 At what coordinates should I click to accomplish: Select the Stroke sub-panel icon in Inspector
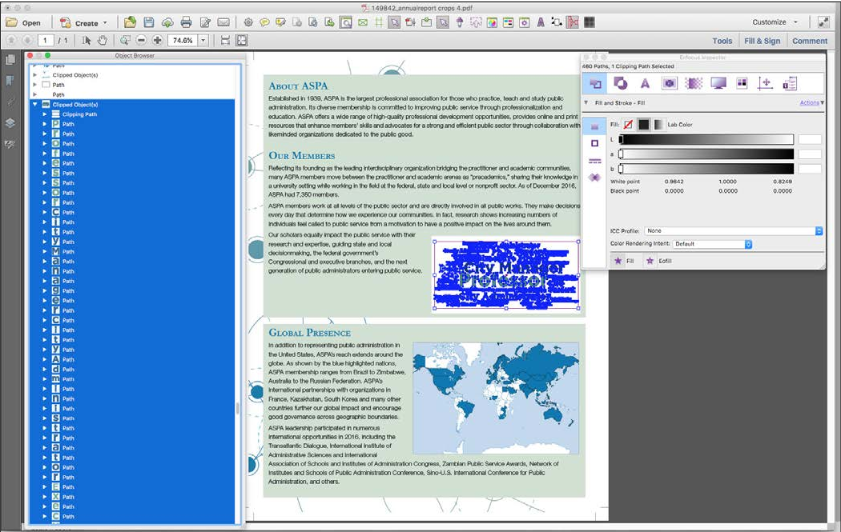[x=595, y=143]
